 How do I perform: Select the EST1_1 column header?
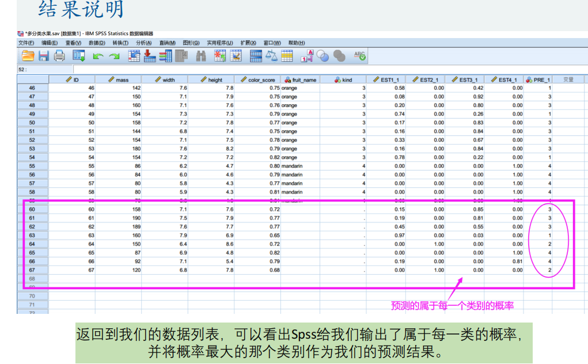point(386,79)
